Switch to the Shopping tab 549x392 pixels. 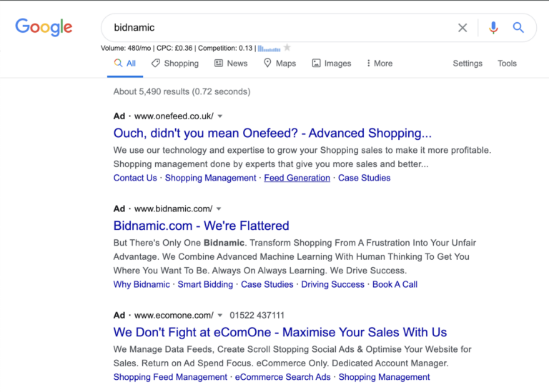[175, 64]
